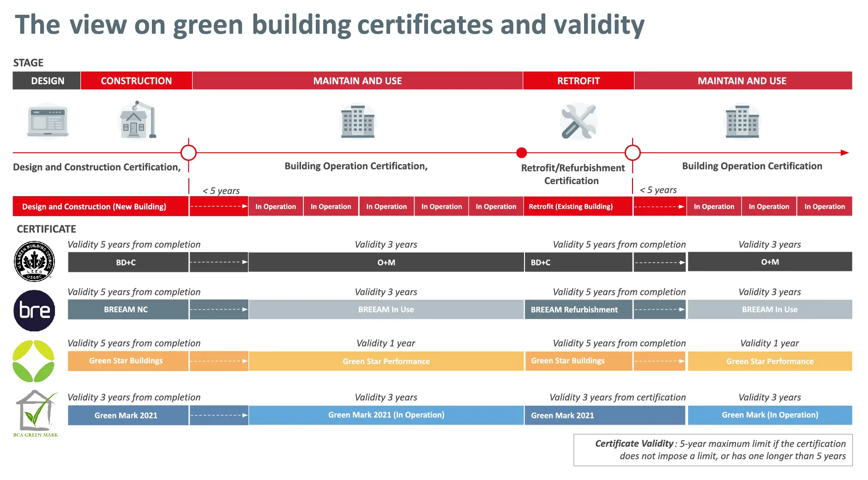Select the RETROFIT stage header
868x480 pixels.
[x=579, y=81]
